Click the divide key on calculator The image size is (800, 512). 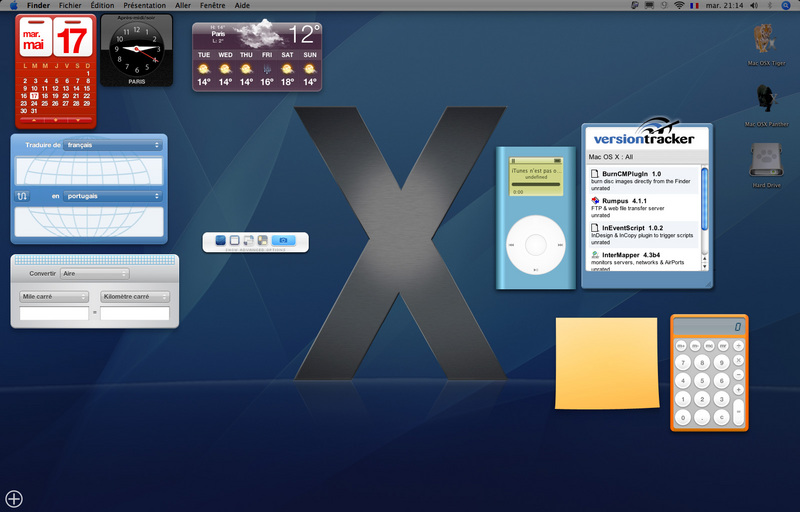738,346
